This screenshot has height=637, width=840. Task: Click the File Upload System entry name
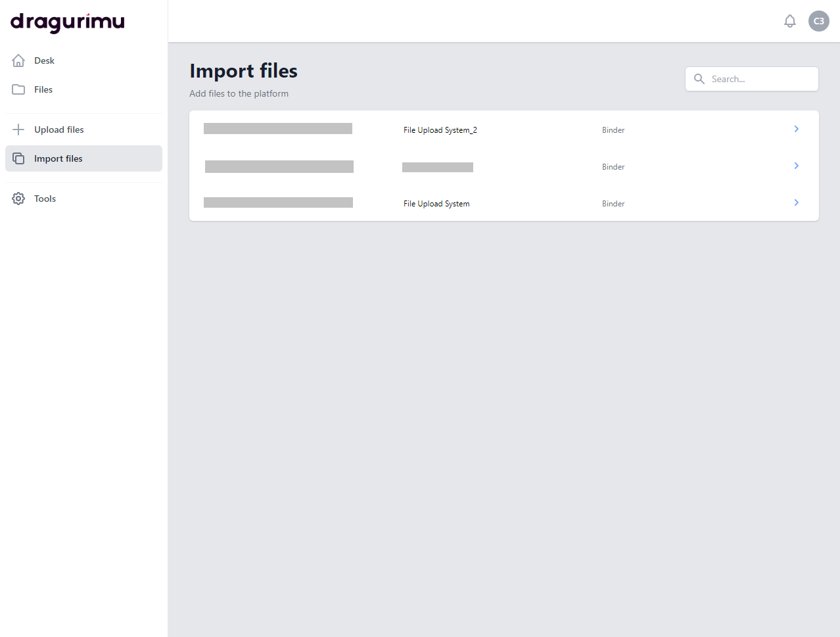point(436,204)
